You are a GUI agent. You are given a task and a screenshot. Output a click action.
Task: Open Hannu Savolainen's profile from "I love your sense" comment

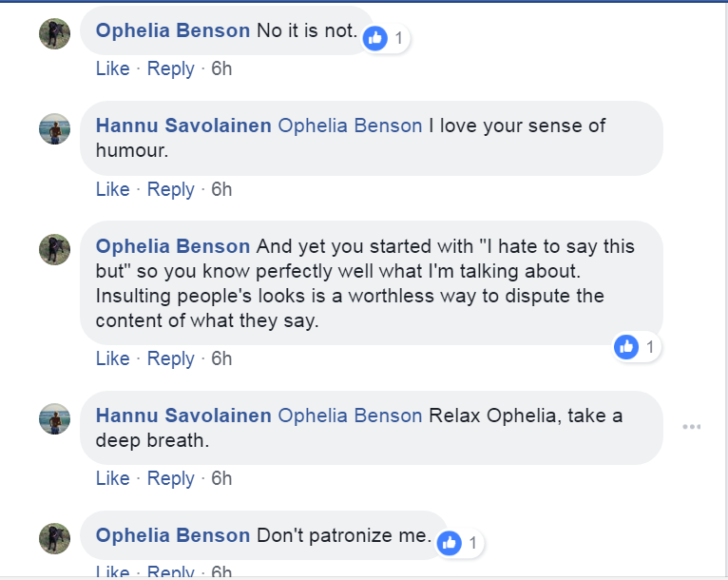click(183, 126)
